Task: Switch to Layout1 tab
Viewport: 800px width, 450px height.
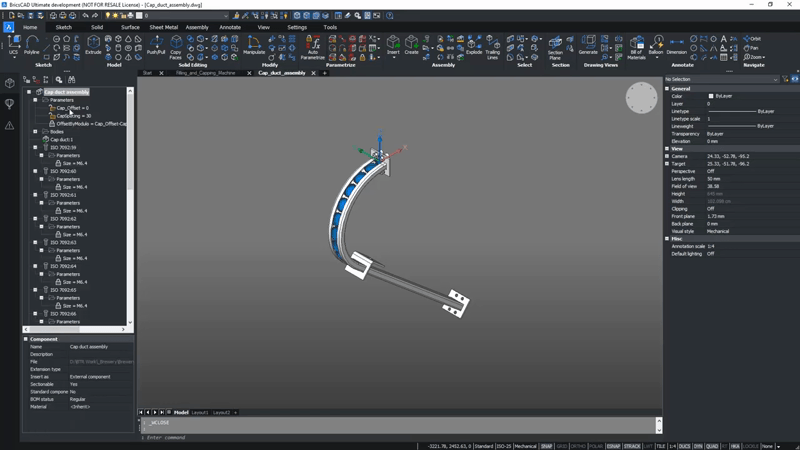Action: click(200, 413)
